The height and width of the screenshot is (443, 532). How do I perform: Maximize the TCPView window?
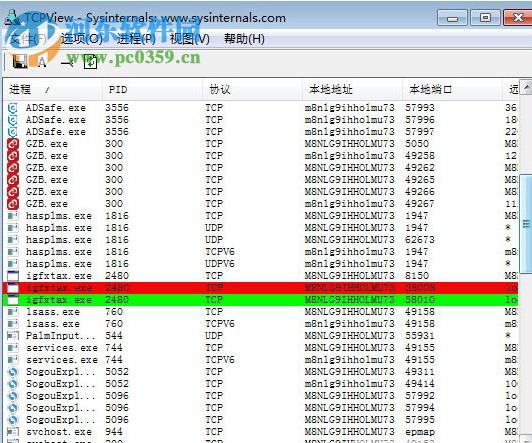point(485,18)
